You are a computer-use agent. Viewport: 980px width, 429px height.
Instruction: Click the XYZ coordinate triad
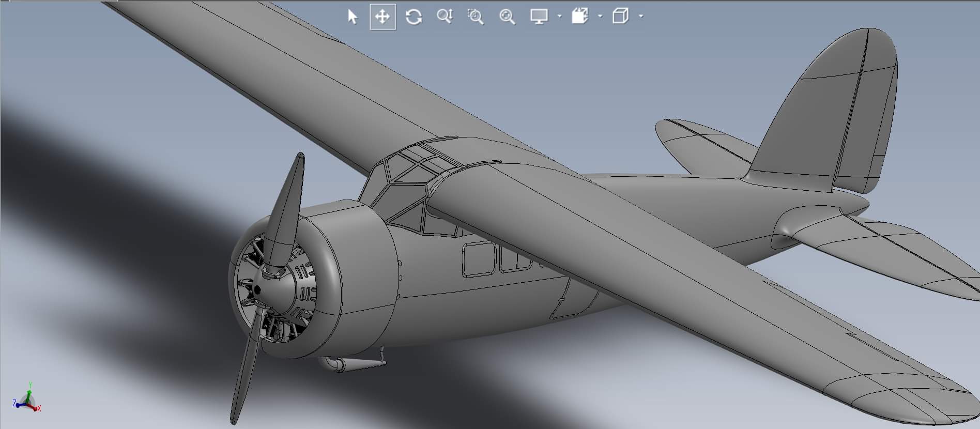click(26, 398)
